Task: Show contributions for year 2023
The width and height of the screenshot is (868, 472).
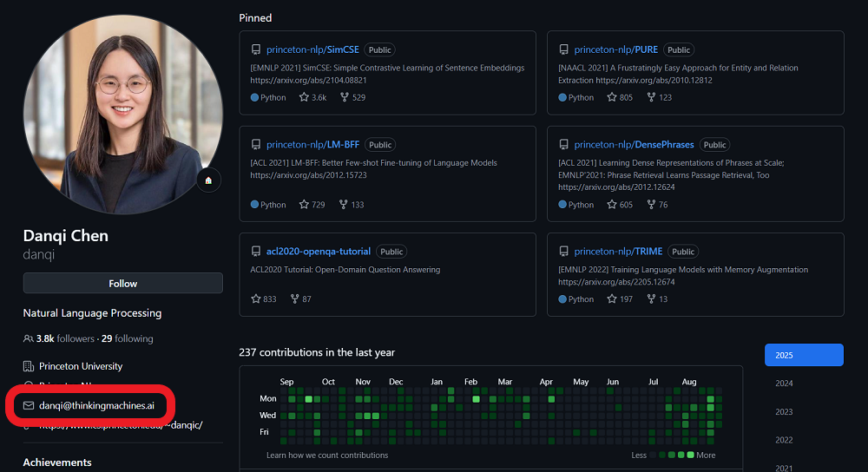Action: pyautogui.click(x=784, y=412)
